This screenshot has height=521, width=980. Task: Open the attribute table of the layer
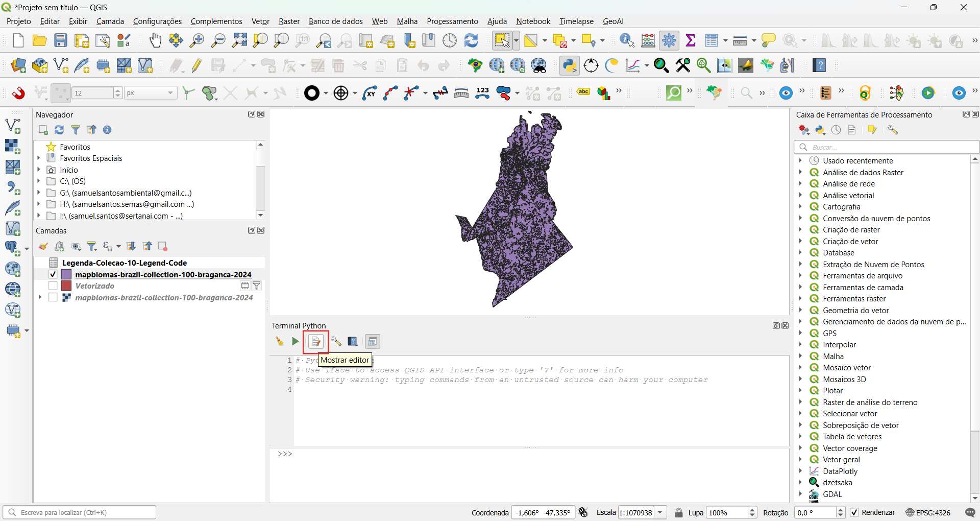(x=713, y=40)
